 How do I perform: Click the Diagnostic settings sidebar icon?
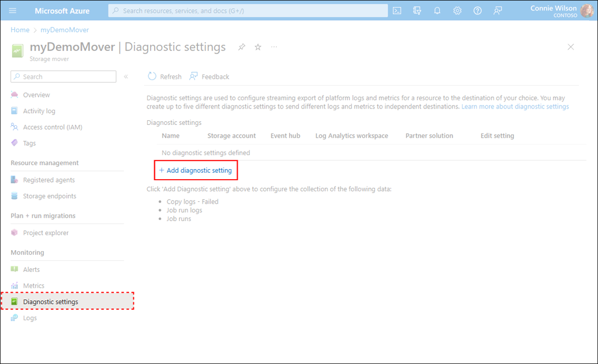coord(15,302)
